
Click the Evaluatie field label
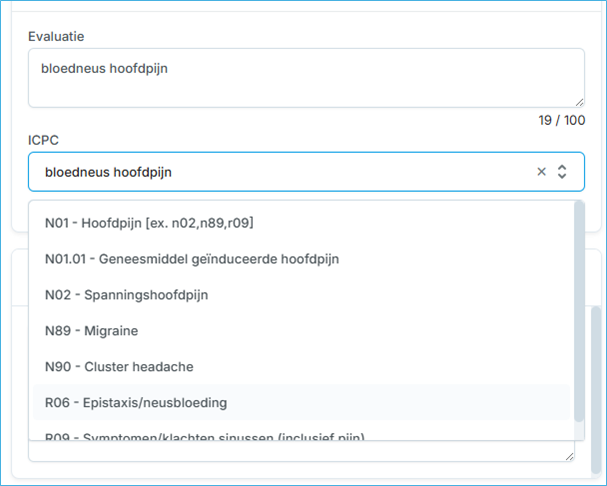[56, 37]
